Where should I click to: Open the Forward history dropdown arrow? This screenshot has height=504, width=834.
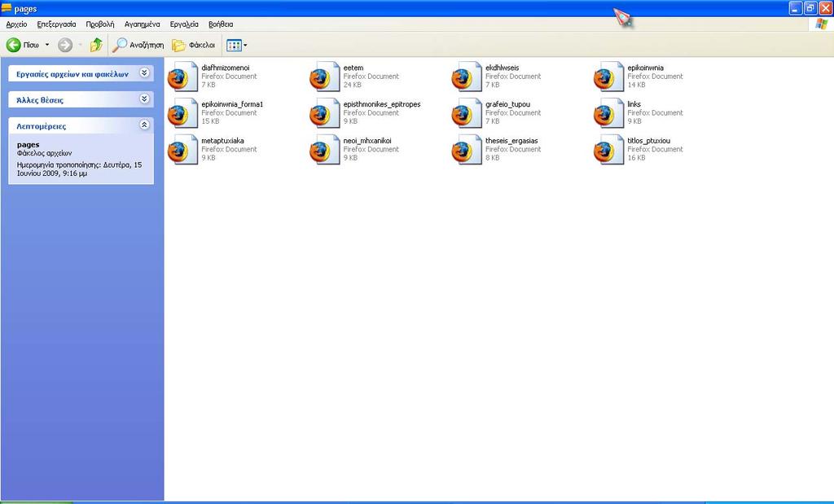[81, 46]
